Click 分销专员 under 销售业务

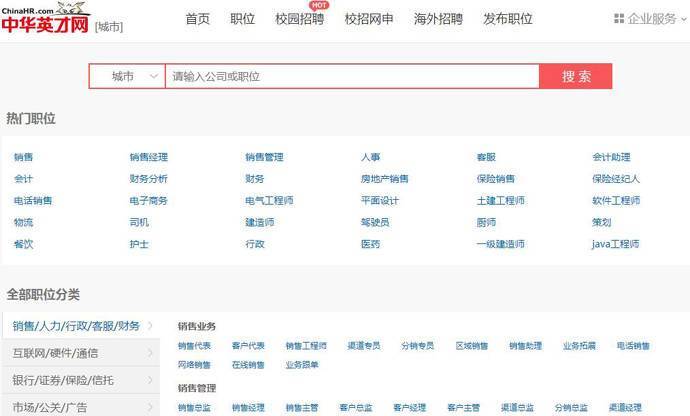point(418,346)
